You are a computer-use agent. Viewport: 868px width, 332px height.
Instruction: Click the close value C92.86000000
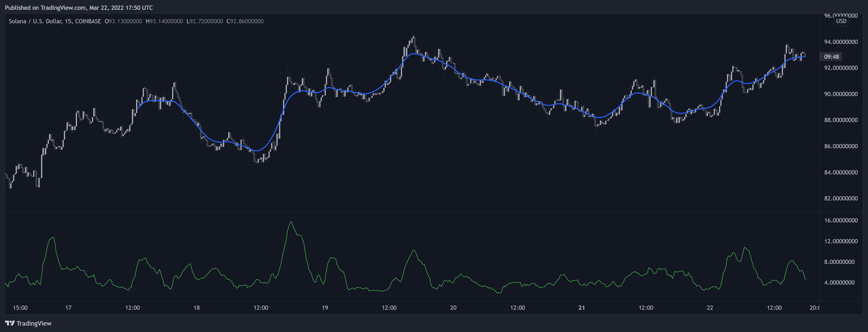245,21
